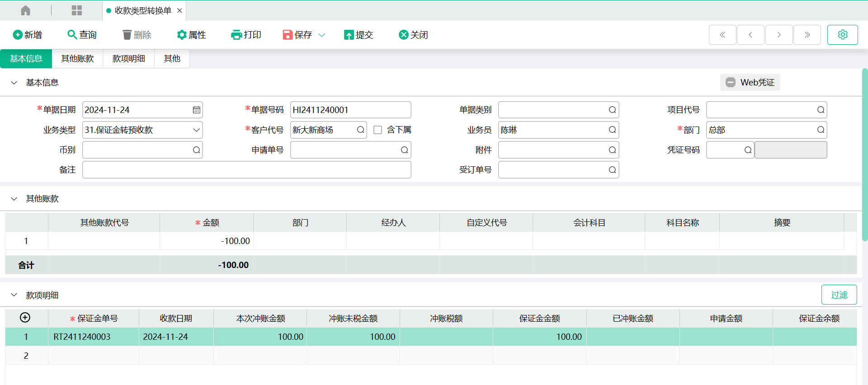The width and height of the screenshot is (868, 385).
Task: Open the settings gear button
Action: [x=843, y=35]
